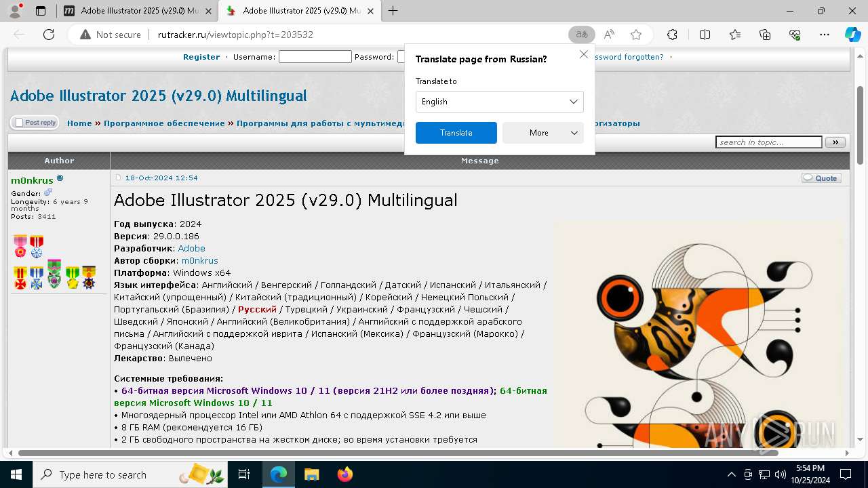The width and height of the screenshot is (868, 488).
Task: Open Browser essentials heart icon
Action: [x=795, y=35]
